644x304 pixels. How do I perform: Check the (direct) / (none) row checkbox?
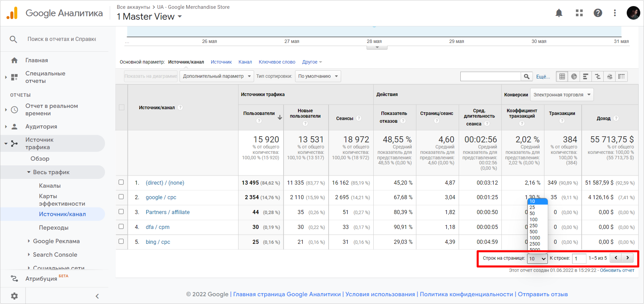(121, 182)
